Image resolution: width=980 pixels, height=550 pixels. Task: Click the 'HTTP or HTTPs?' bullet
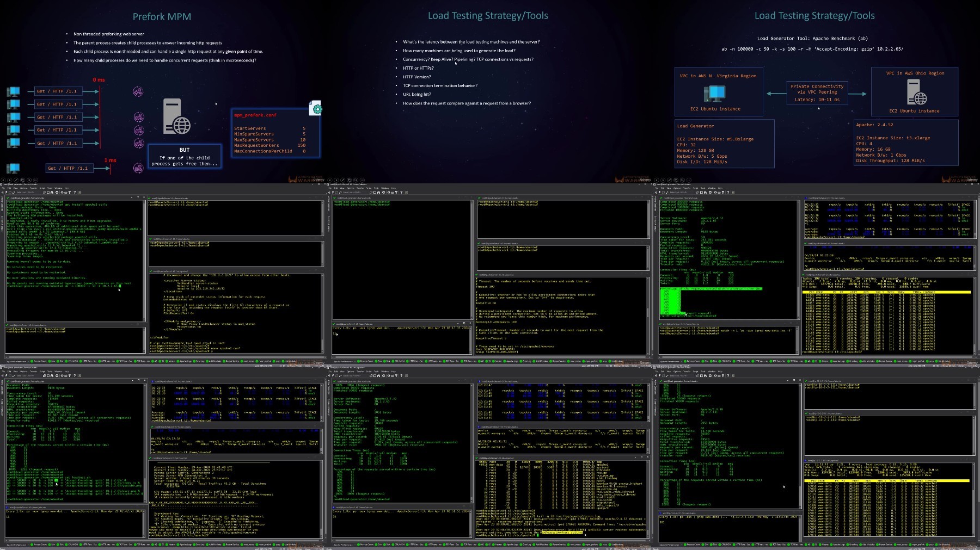pyautogui.click(x=418, y=68)
